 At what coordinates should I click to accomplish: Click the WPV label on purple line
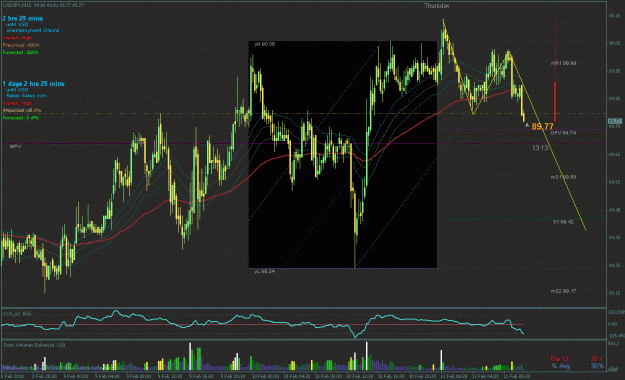15,147
